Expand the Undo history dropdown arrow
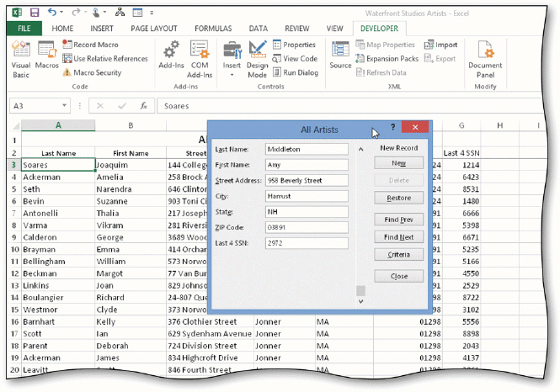The height and width of the screenshot is (392, 560). pyautogui.click(x=61, y=13)
